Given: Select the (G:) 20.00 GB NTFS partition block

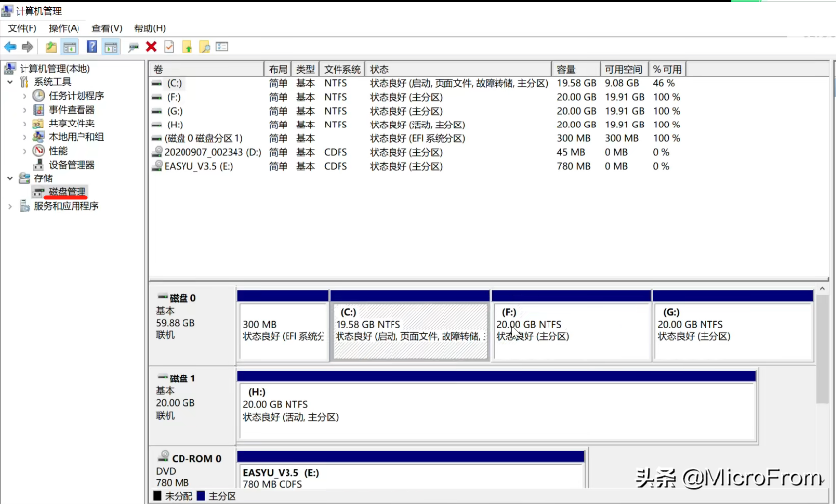Looking at the screenshot, I should click(x=733, y=330).
